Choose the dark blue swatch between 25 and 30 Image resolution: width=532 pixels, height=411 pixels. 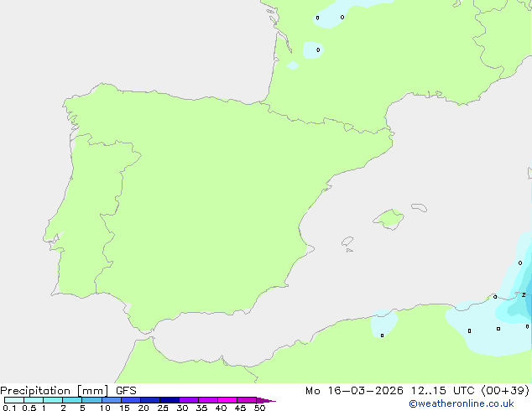click(x=170, y=400)
